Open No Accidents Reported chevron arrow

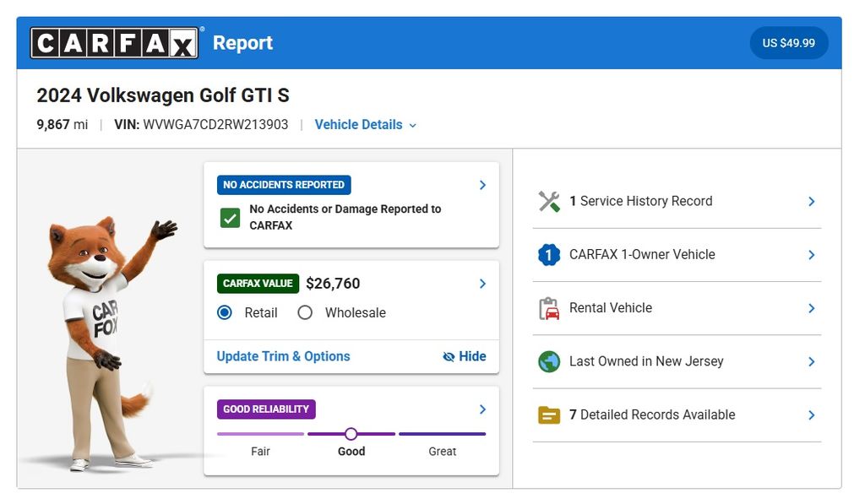tap(482, 185)
